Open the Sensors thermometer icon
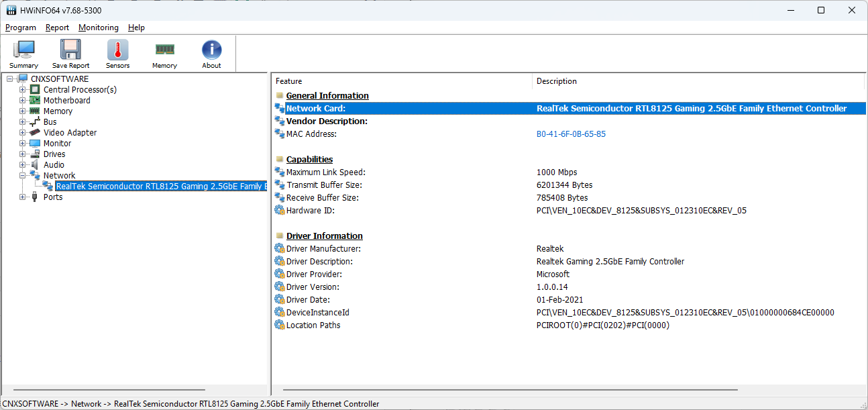The width and height of the screenshot is (868, 410). click(x=117, y=50)
